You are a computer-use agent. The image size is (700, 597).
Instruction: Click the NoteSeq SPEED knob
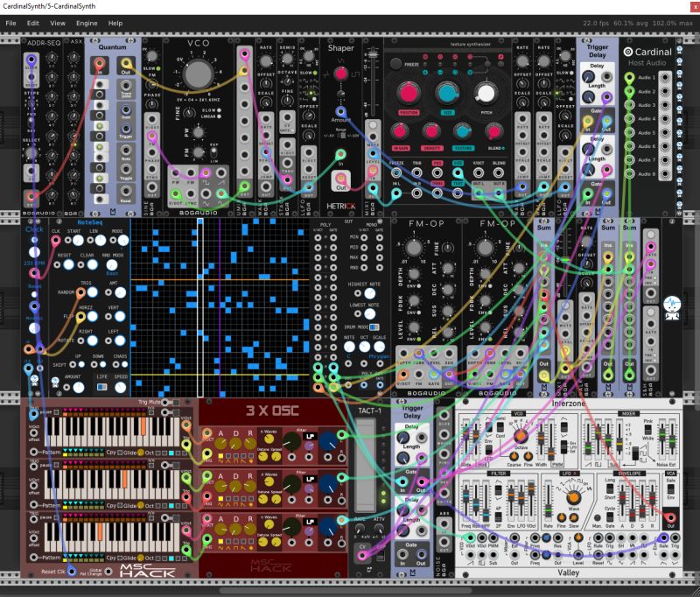tap(120, 387)
